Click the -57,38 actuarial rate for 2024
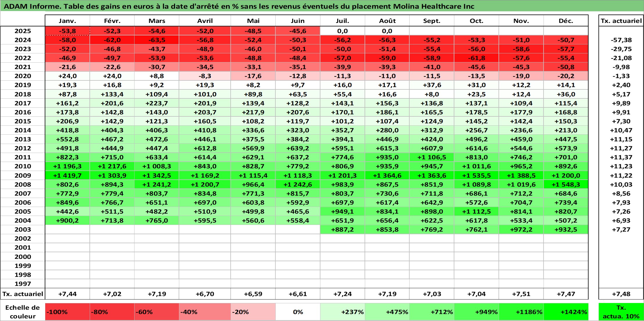This screenshot has height=321, width=644. [621, 40]
